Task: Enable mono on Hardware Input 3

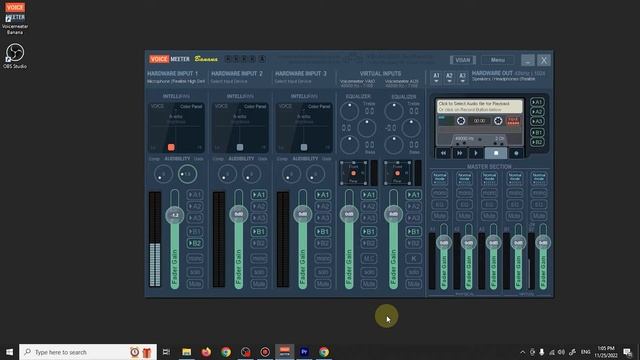Action: point(322,258)
